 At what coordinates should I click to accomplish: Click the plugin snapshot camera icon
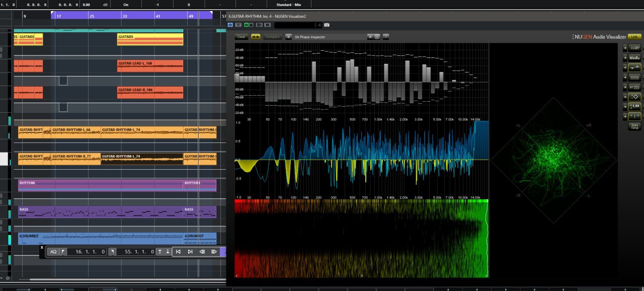coord(327,25)
